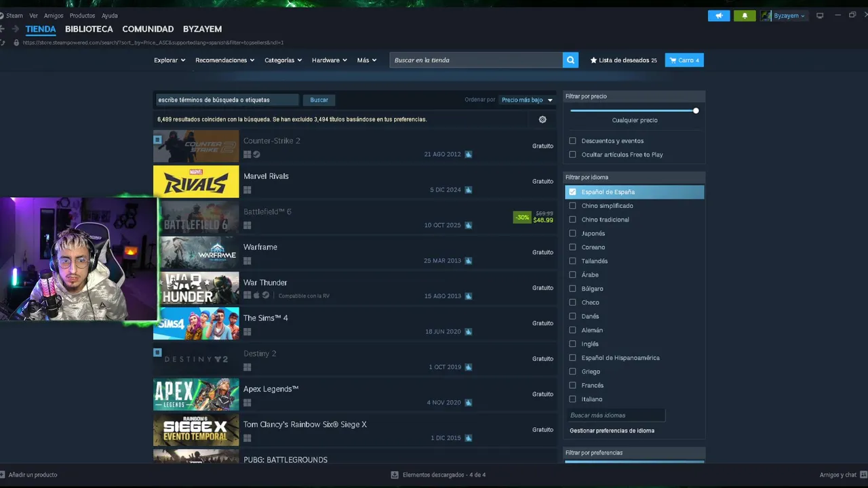Focus the términos de búsqueda o etiquetas field
868x488 pixels.
point(226,100)
